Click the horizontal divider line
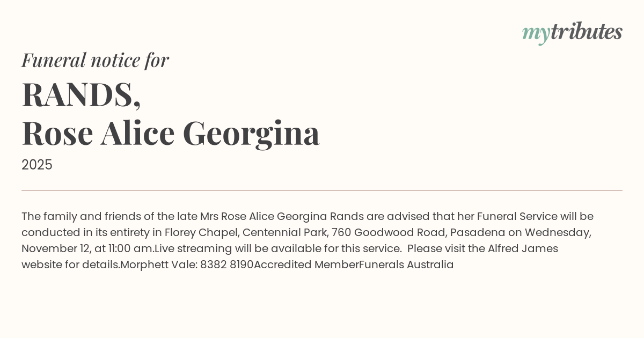 [x=322, y=190]
